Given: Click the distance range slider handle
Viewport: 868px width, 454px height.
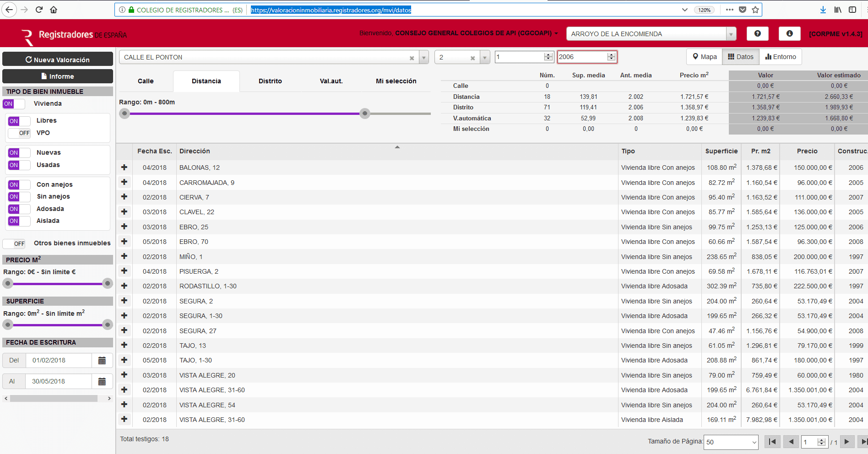Looking at the screenshot, I should (x=364, y=113).
